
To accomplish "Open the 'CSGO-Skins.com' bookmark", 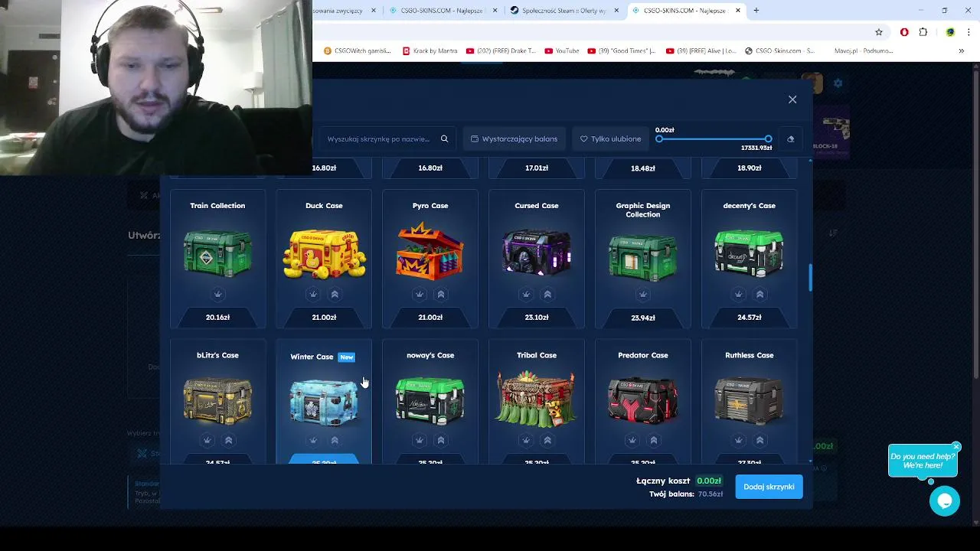I will click(779, 51).
